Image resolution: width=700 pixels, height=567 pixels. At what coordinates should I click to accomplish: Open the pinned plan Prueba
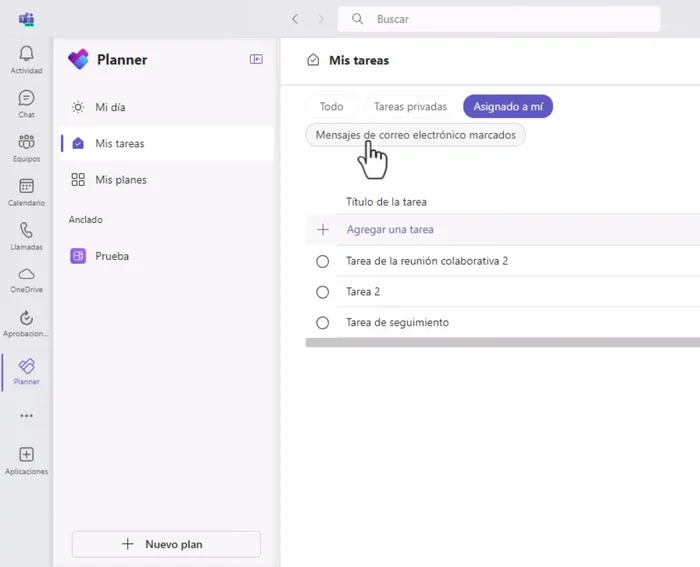166,256
